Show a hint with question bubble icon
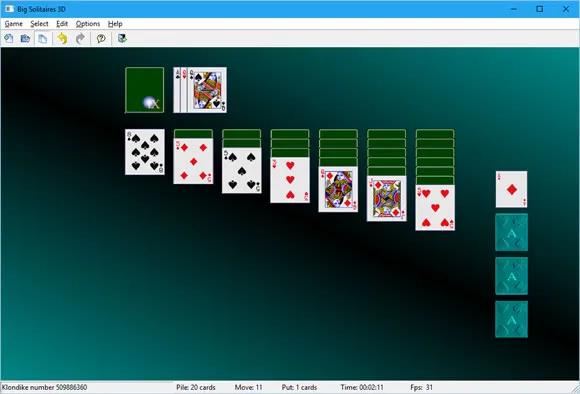580x394 pixels. pyautogui.click(x=101, y=38)
